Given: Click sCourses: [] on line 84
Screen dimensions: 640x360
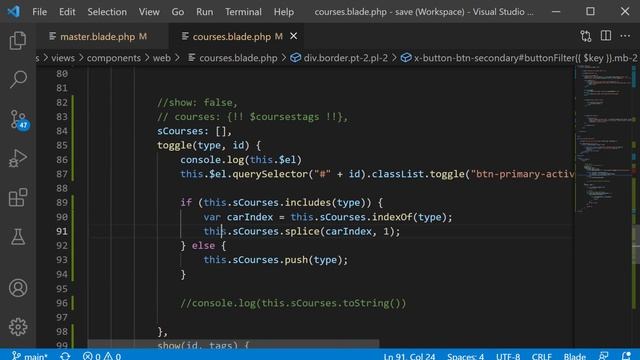Looking at the screenshot, I should [x=194, y=131].
